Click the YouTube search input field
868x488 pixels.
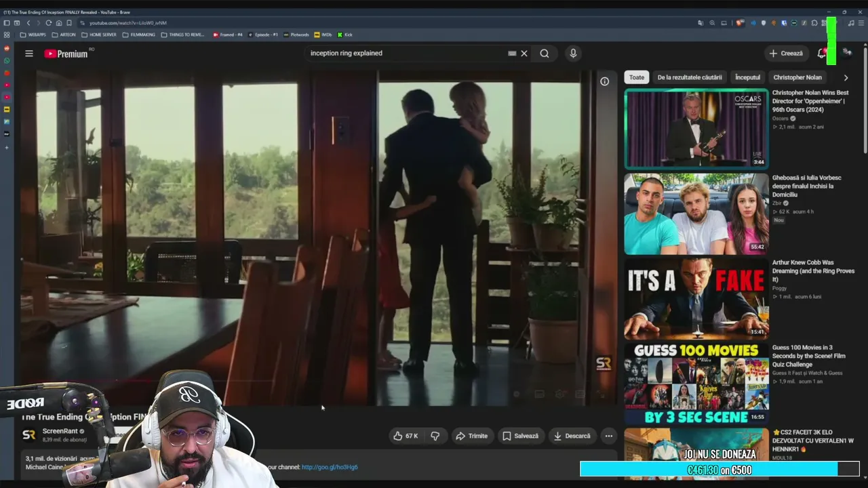407,54
